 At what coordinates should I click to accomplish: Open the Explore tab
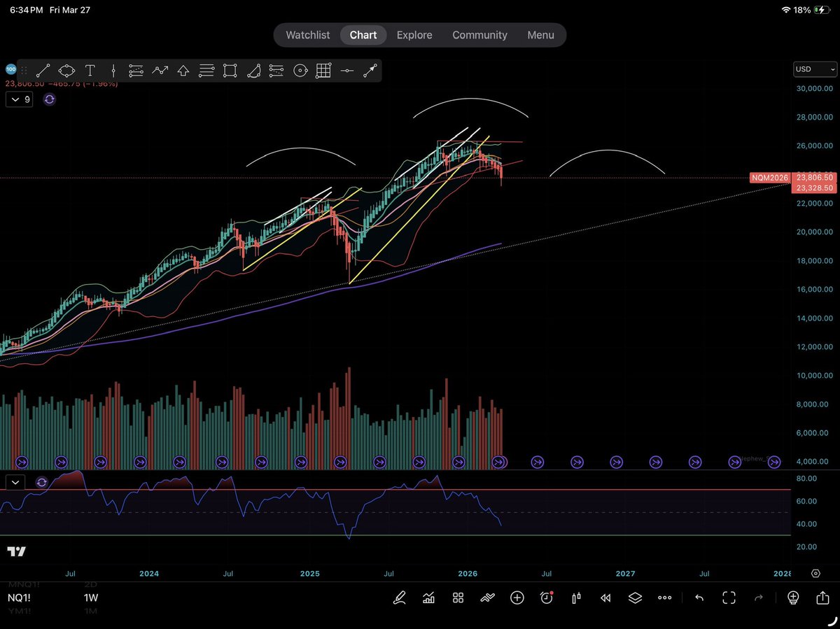pos(414,35)
